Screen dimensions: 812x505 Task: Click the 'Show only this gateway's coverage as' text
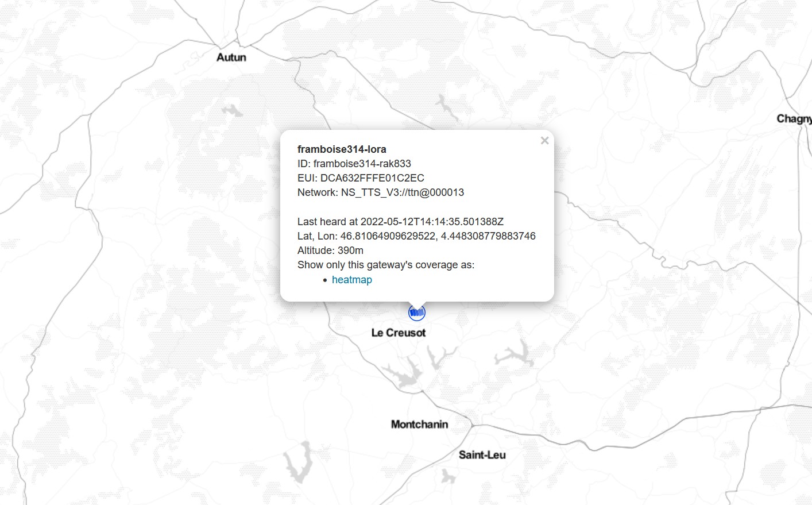(x=386, y=265)
